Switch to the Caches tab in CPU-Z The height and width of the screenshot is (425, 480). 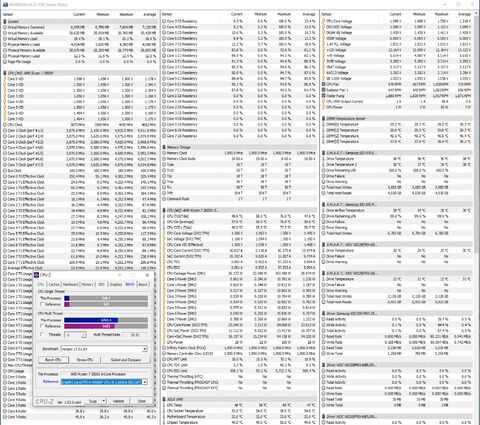point(54,285)
